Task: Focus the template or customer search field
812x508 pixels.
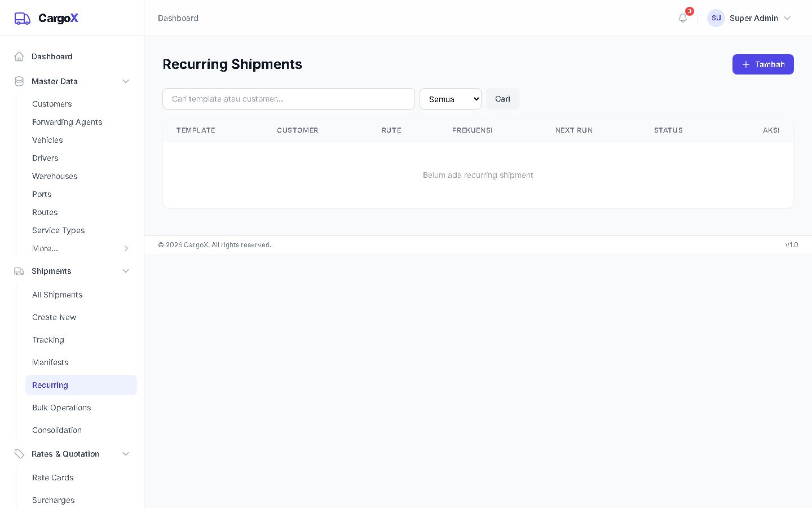Action: (289, 99)
